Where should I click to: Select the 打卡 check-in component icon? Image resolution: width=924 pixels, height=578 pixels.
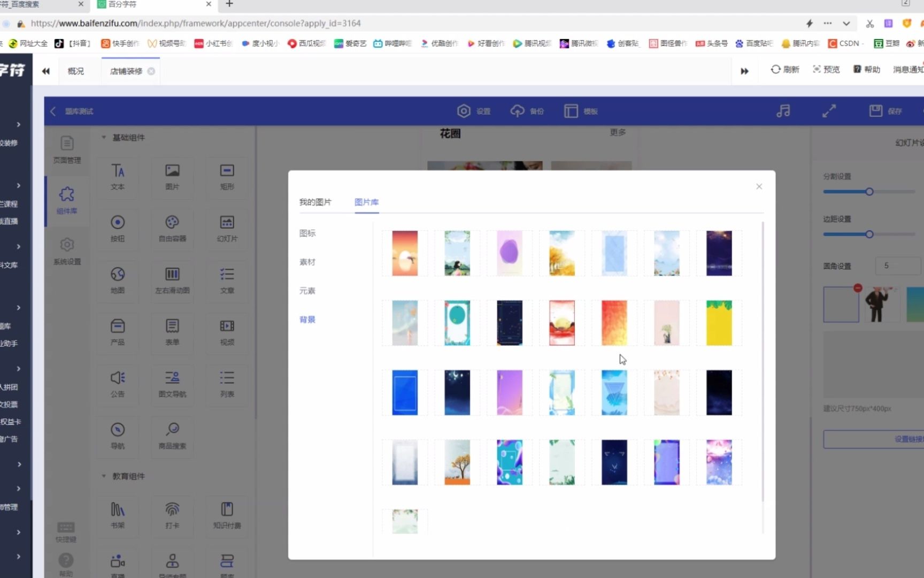[172, 515]
